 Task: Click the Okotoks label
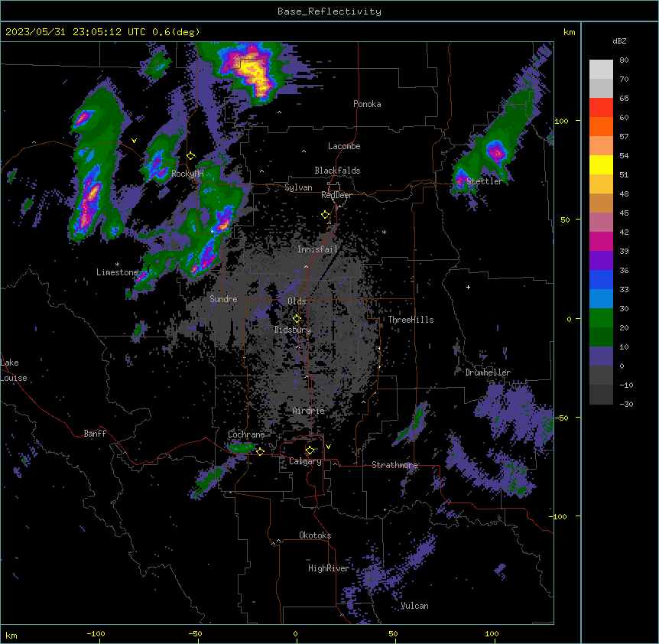coord(315,535)
